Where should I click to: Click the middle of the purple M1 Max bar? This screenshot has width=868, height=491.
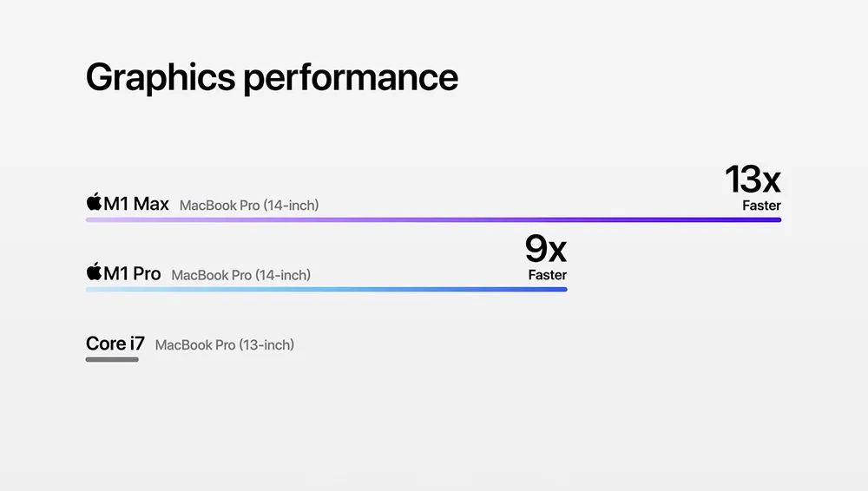click(433, 219)
